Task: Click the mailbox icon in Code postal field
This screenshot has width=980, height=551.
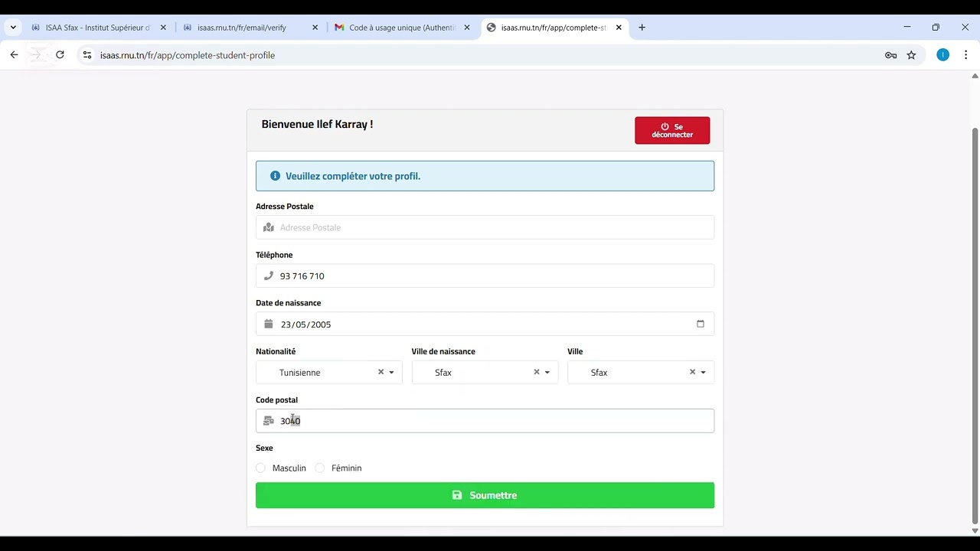Action: pyautogui.click(x=268, y=421)
